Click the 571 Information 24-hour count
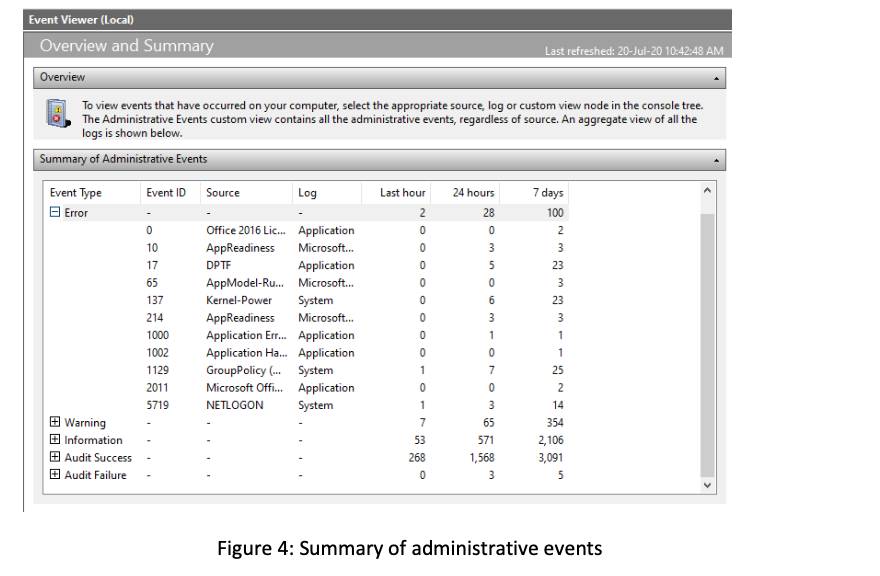 [x=485, y=440]
